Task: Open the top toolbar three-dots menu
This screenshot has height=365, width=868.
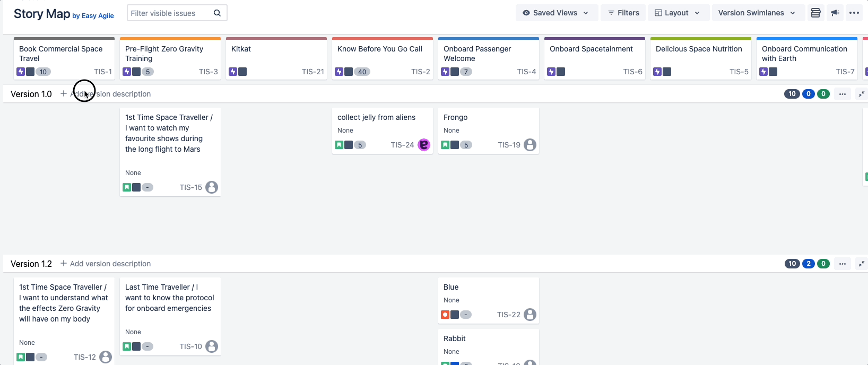Action: click(854, 13)
